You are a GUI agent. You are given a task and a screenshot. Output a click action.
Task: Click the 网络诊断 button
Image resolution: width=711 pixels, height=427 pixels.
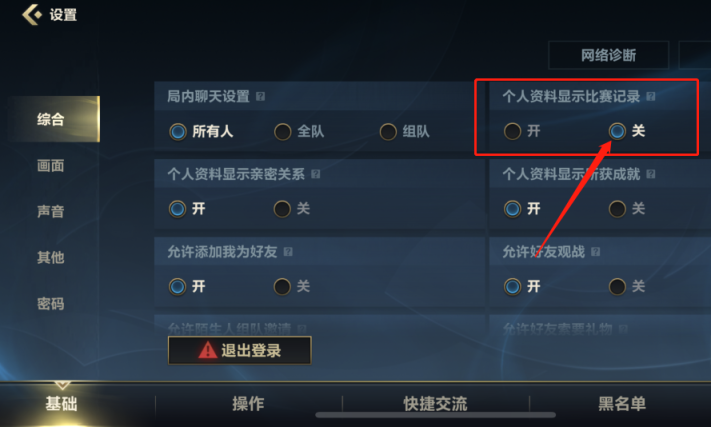point(609,55)
